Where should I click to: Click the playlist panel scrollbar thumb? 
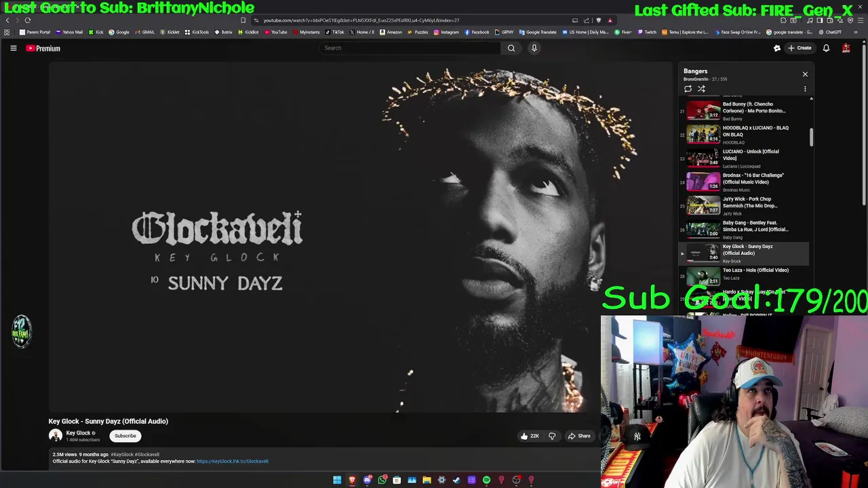pos(811,136)
